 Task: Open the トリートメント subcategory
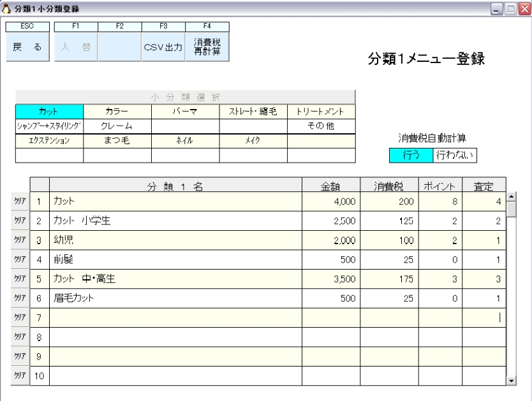coord(321,112)
